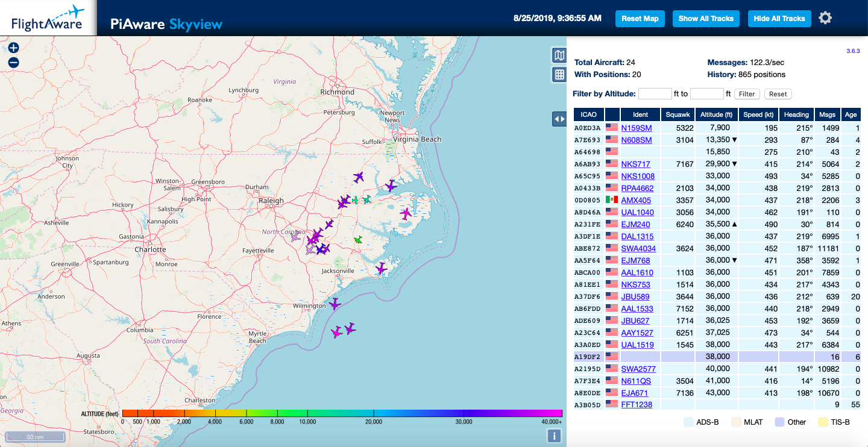Click TIS-B legend color swatch
This screenshot has height=447, width=868.
823,422
